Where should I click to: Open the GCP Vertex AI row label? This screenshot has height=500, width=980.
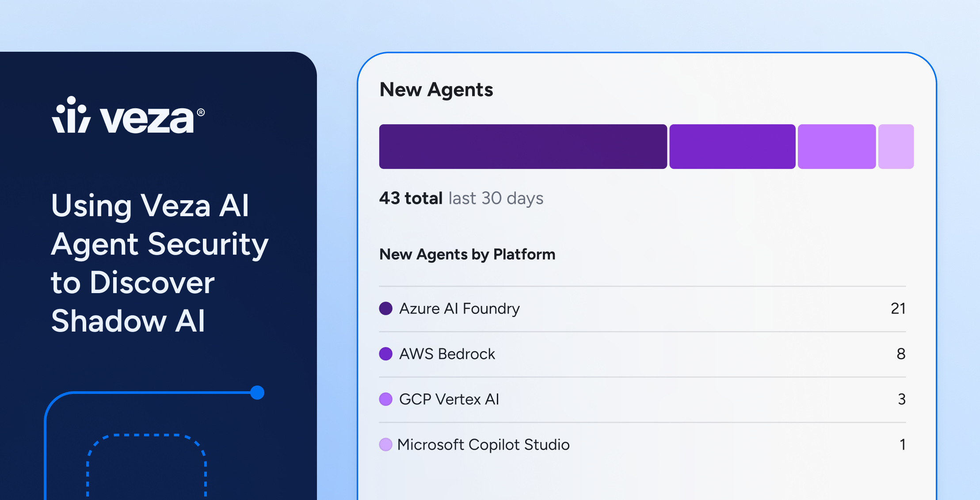[449, 399]
